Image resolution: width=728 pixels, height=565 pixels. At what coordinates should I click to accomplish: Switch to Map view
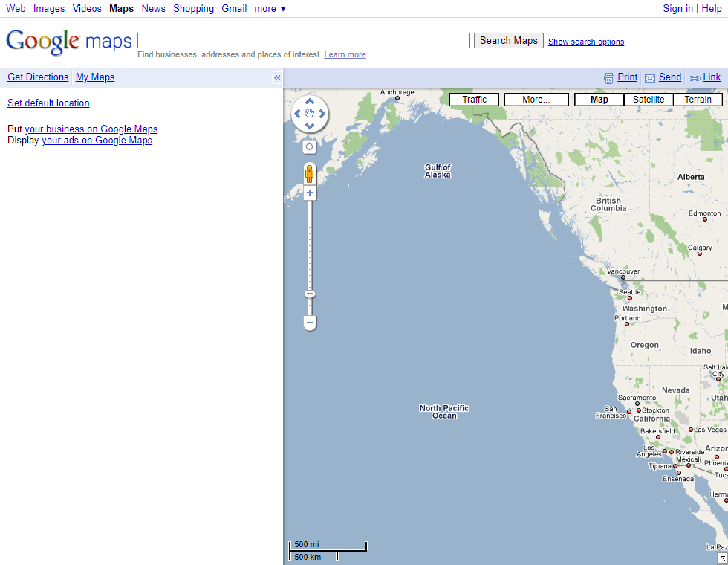point(599,100)
